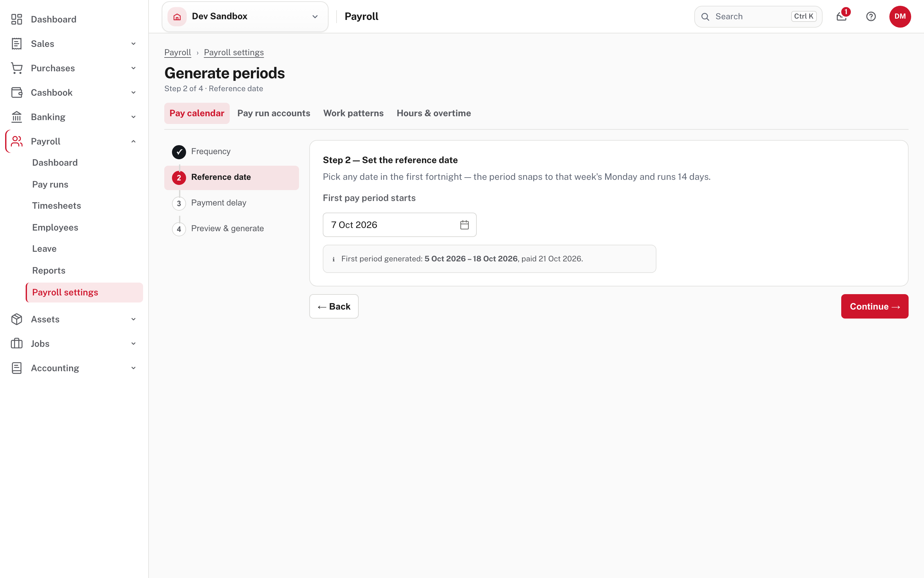Screen dimensions: 924x578
Task: Follow the Payroll settings breadcrumb link
Action: tap(234, 52)
